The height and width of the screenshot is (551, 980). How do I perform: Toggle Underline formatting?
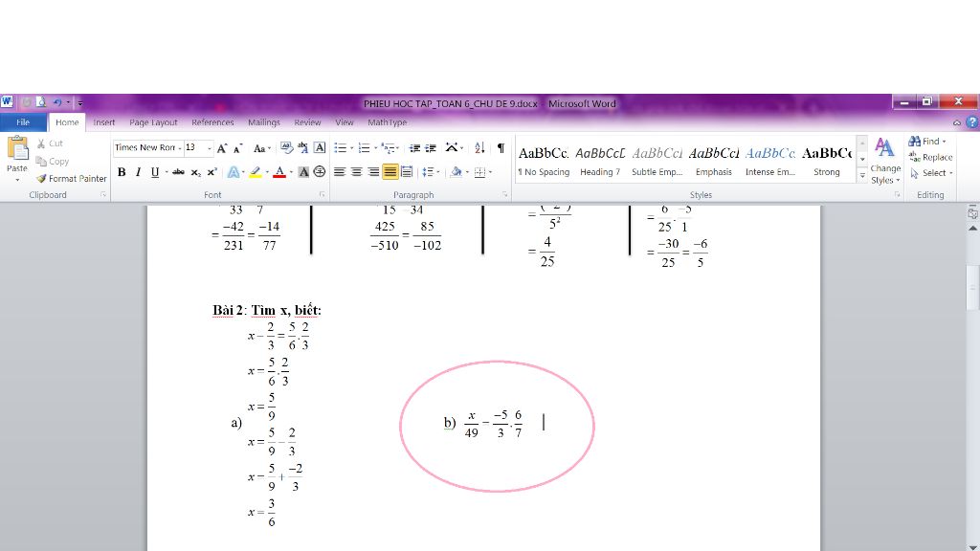[x=155, y=172]
